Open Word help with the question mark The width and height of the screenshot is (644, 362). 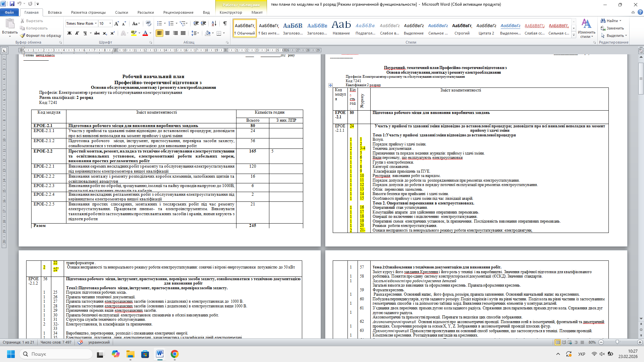pos(640,12)
